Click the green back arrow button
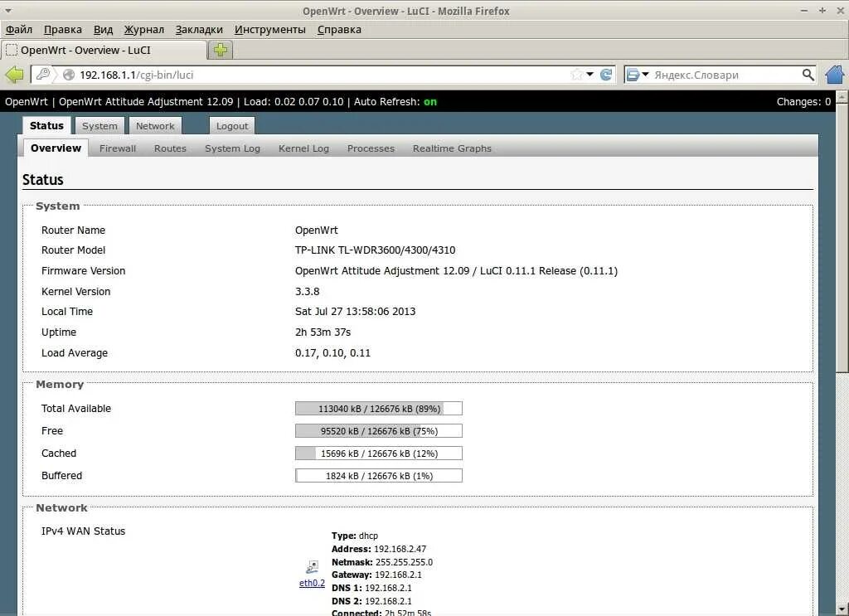Viewport: 849px width, 616px height. pyautogui.click(x=14, y=75)
